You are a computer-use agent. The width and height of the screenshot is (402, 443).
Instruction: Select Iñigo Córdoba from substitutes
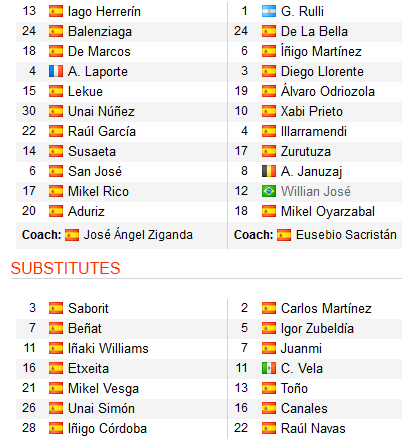pyautogui.click(x=107, y=429)
